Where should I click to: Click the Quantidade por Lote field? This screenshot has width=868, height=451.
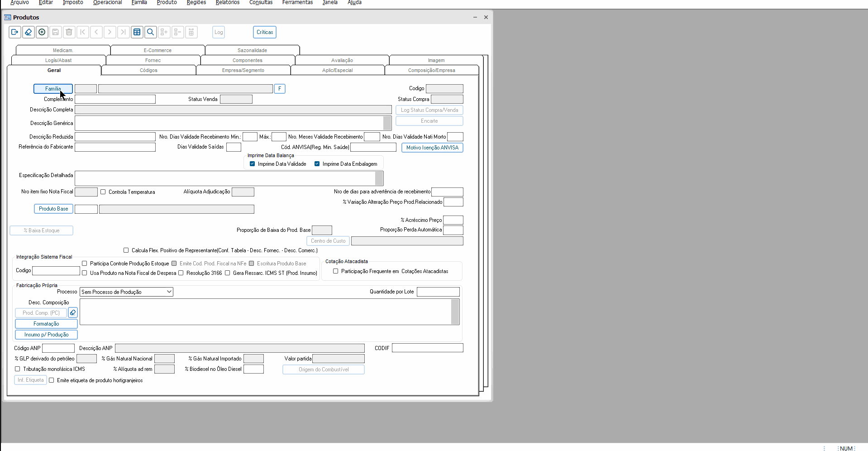[x=438, y=292]
